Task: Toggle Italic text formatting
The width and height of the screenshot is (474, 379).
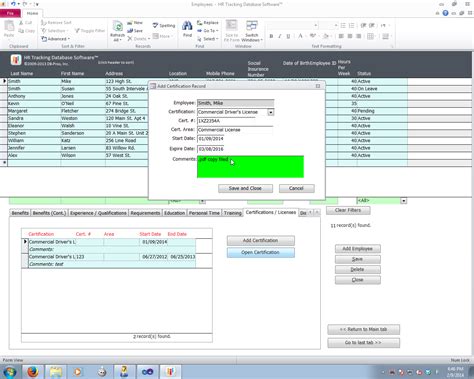Action: pyautogui.click(x=280, y=36)
